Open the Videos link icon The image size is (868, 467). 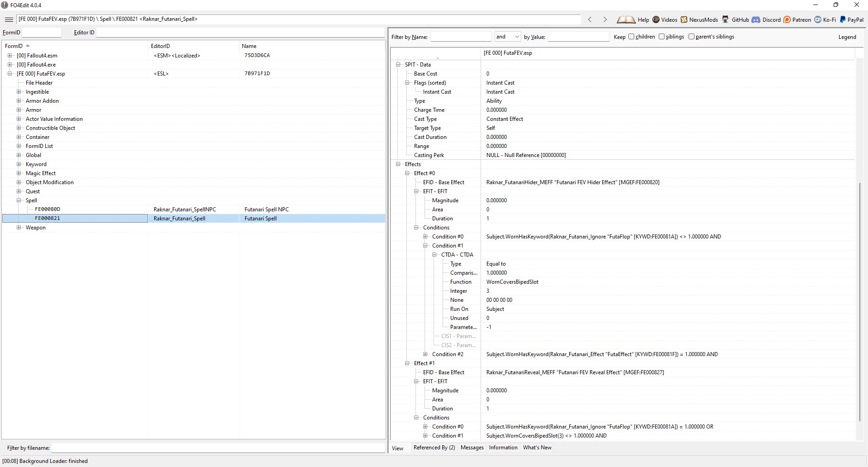pyautogui.click(x=656, y=19)
